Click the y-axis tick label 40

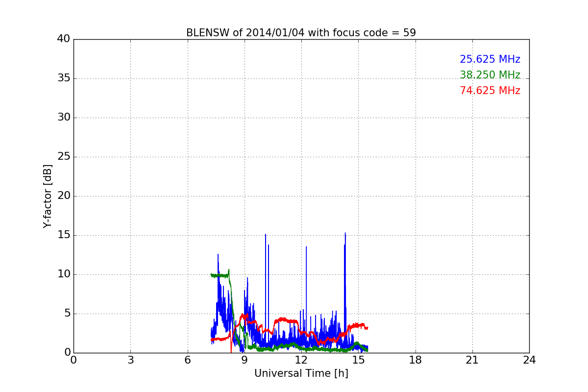(63, 39)
